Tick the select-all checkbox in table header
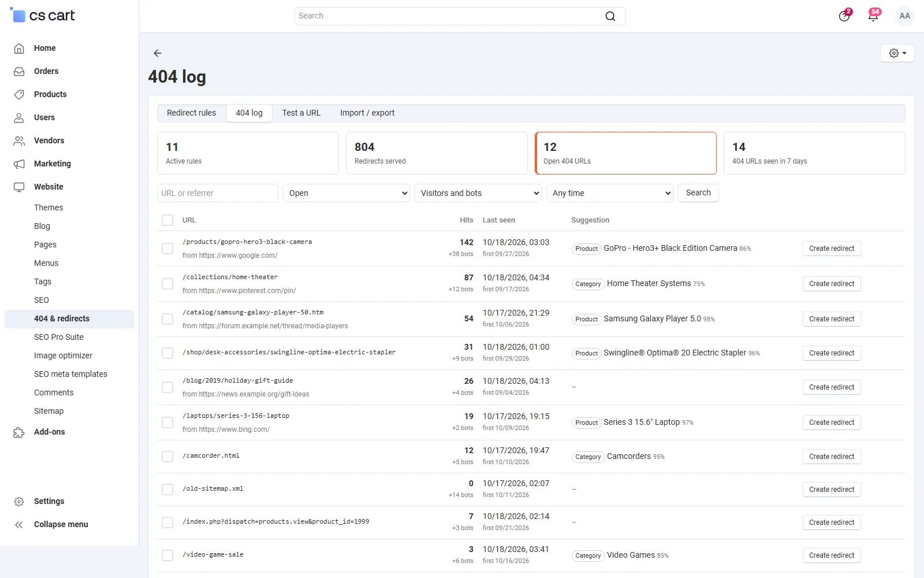This screenshot has width=924, height=578. pyautogui.click(x=167, y=220)
